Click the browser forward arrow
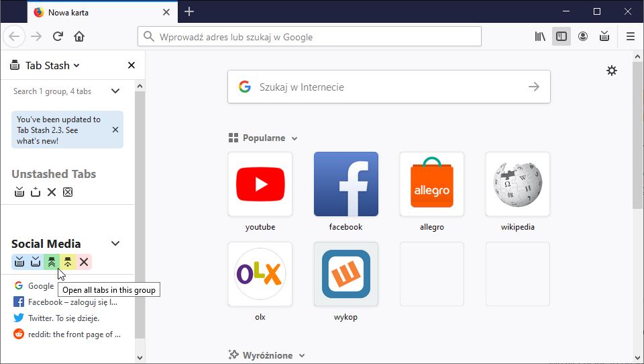 tap(36, 37)
